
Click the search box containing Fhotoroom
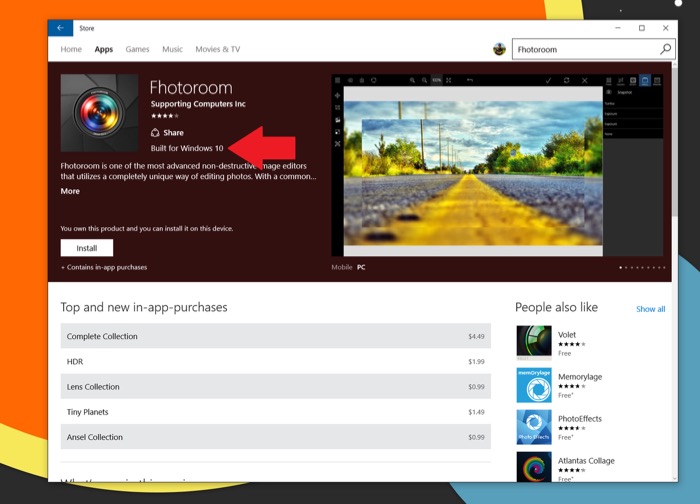(x=585, y=49)
